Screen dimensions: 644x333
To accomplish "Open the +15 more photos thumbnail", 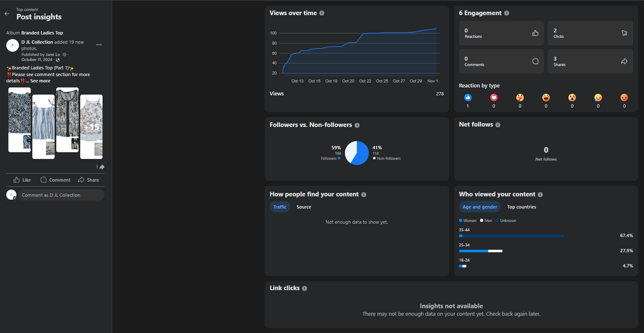I will click(91, 127).
